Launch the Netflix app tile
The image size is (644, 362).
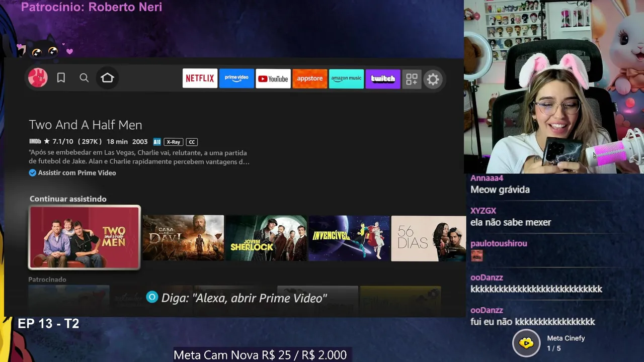(200, 78)
